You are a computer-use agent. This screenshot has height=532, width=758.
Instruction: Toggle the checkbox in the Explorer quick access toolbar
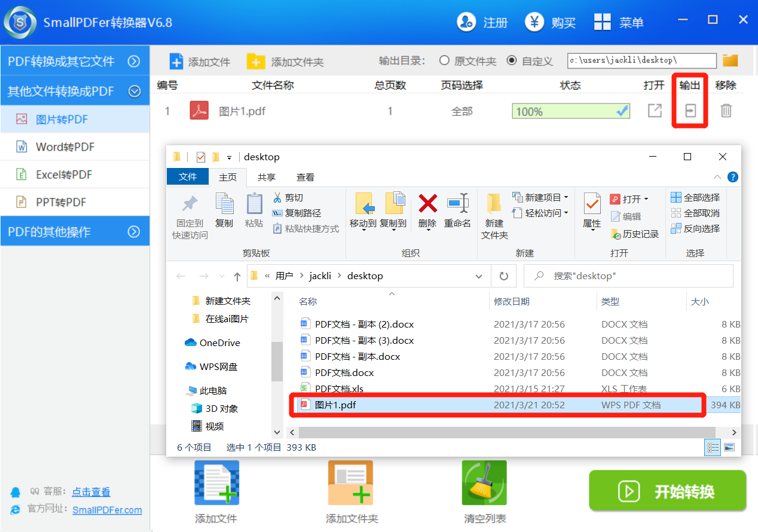(201, 157)
